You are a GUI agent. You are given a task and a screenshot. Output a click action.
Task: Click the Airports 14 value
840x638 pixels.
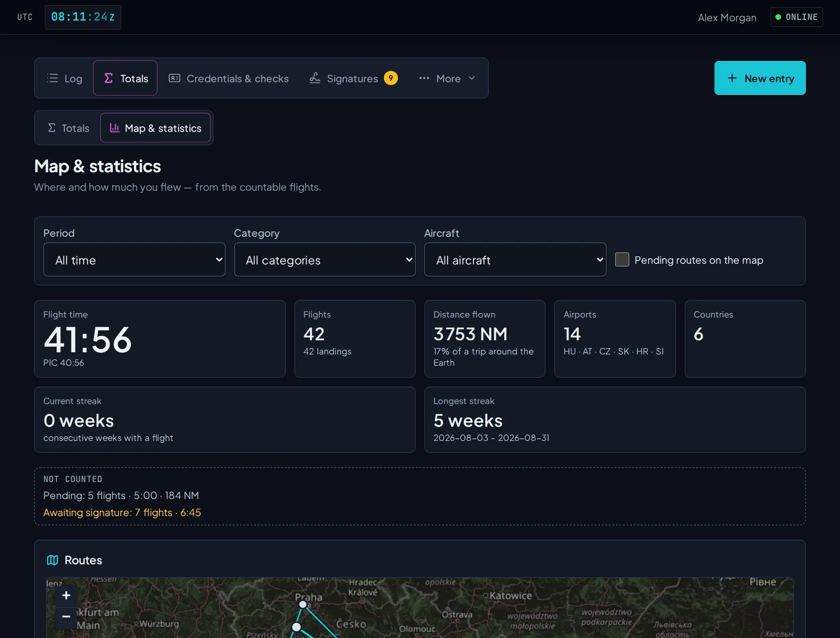coord(572,334)
